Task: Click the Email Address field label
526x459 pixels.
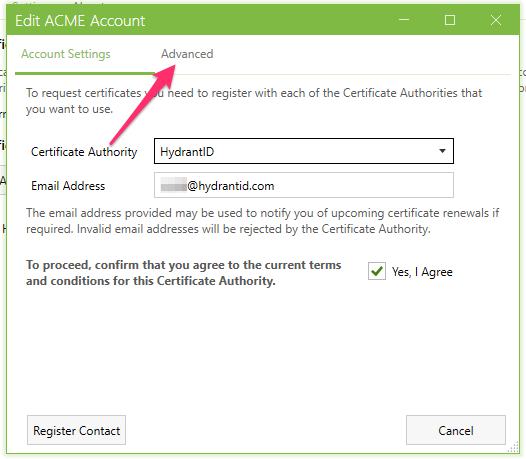Action: [68, 186]
